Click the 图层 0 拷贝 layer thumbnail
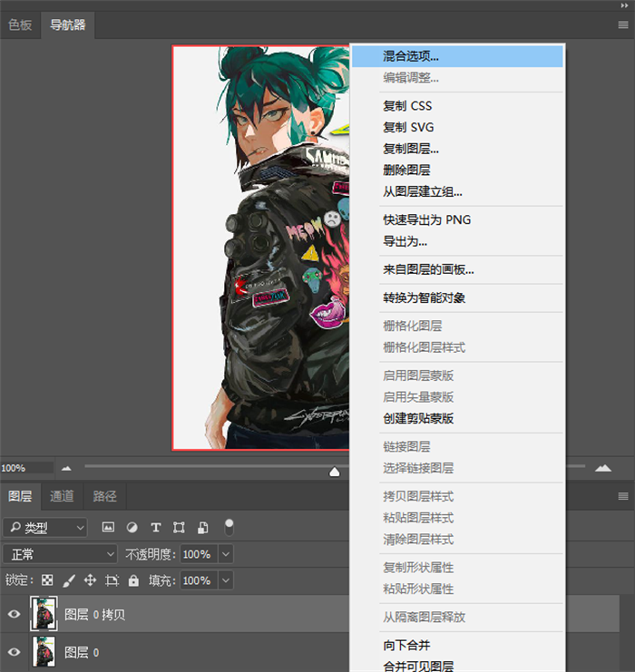This screenshot has height=672, width=635. click(x=44, y=614)
